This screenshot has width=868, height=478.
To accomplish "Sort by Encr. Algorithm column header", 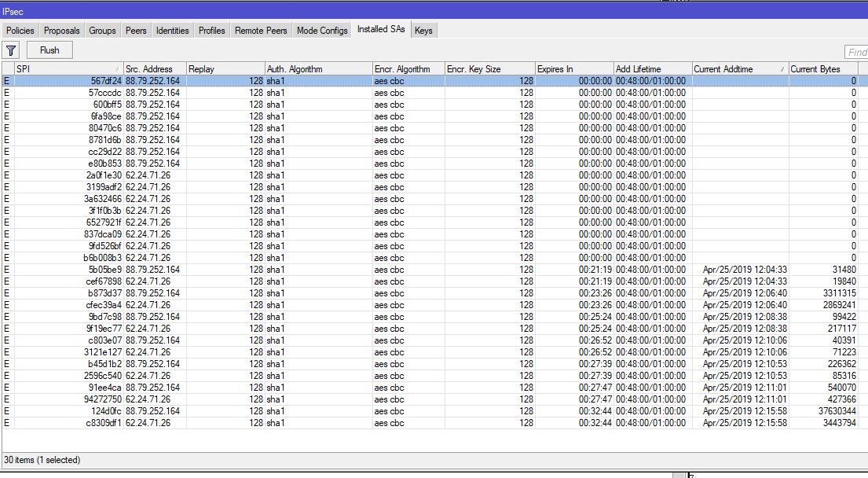I will coord(408,68).
